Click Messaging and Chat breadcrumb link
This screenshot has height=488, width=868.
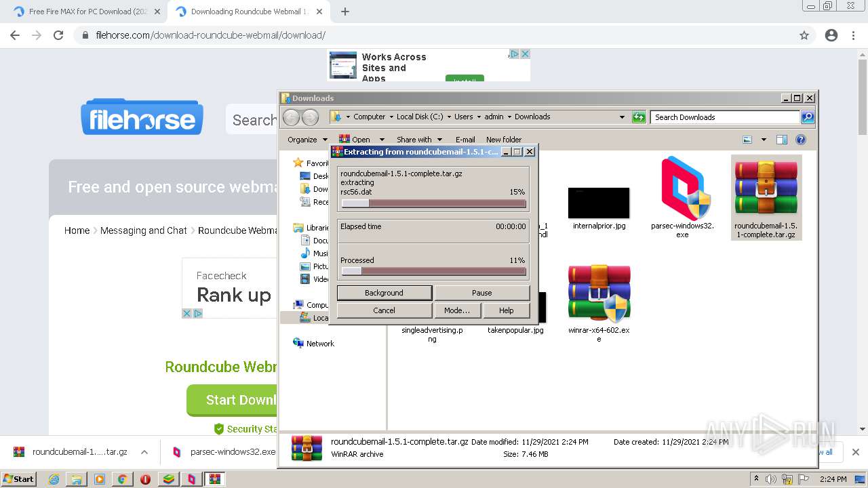coord(143,230)
